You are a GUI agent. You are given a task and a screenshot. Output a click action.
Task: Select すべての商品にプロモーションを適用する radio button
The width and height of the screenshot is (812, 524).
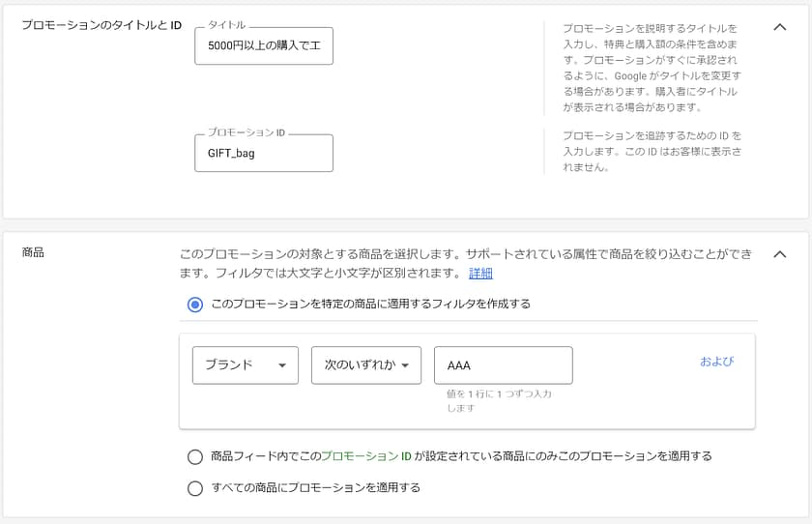(195, 488)
